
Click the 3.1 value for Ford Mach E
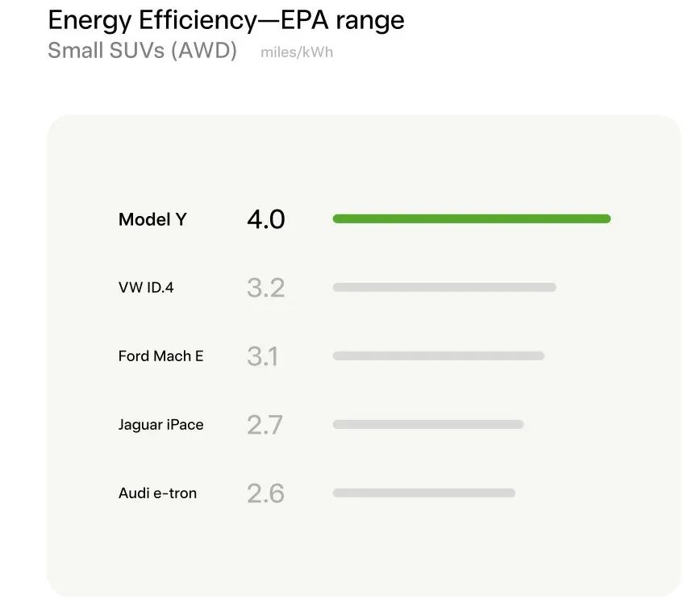(263, 356)
